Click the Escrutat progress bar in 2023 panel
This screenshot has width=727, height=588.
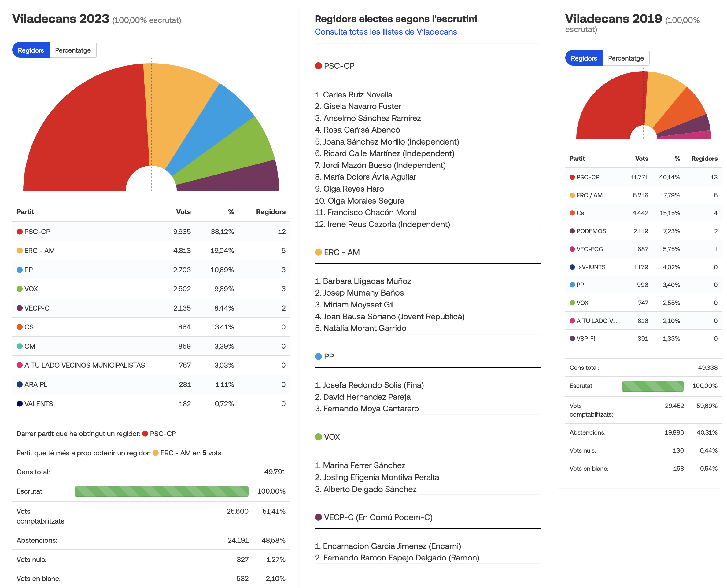coord(161,491)
